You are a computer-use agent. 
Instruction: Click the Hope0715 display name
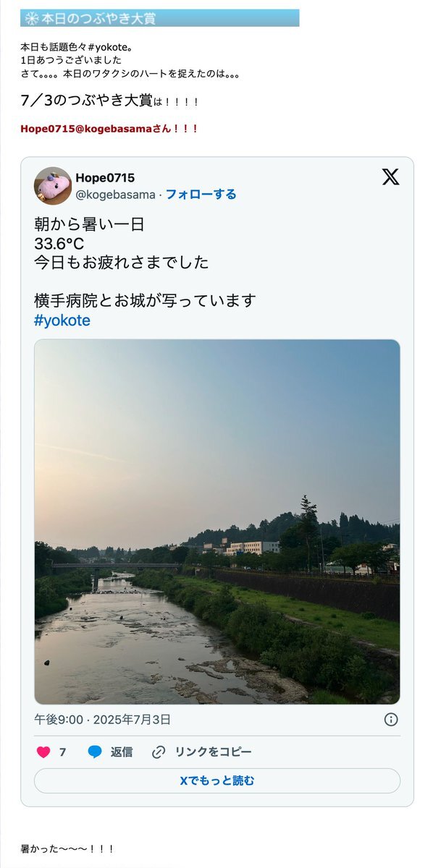105,178
